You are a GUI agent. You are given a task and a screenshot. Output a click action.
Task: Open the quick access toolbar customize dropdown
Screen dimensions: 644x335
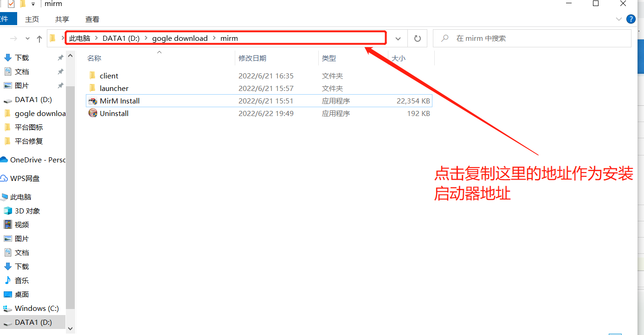click(33, 4)
